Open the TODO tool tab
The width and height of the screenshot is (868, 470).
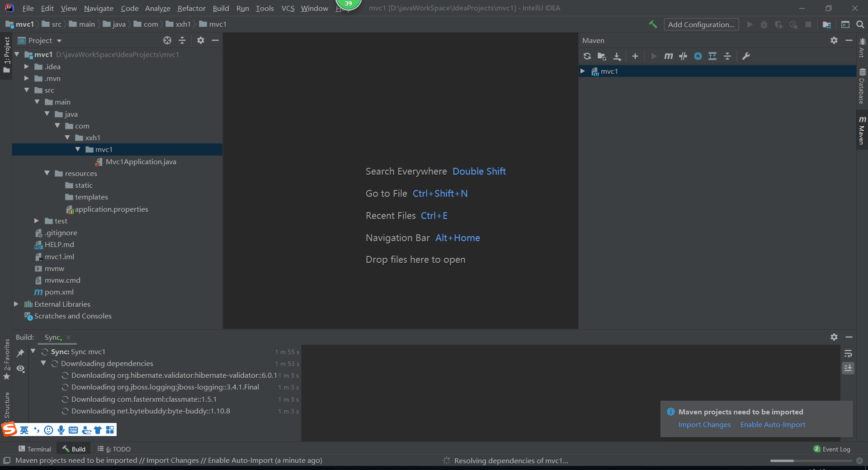[114, 449]
